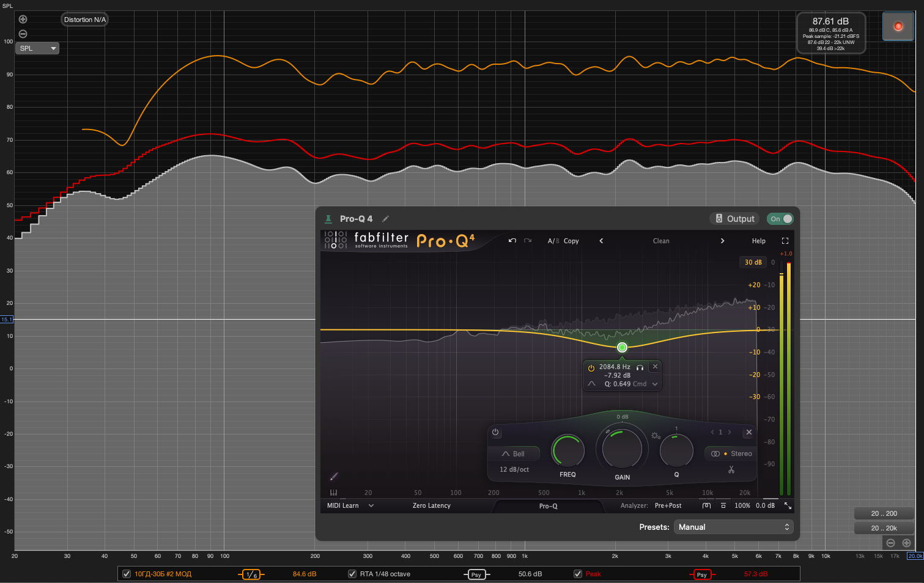Select previous band arrow

(x=712, y=432)
